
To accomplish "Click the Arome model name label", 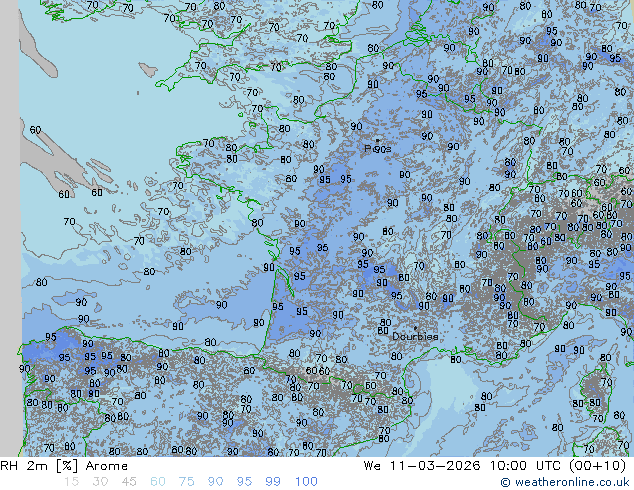I will pos(106,466).
